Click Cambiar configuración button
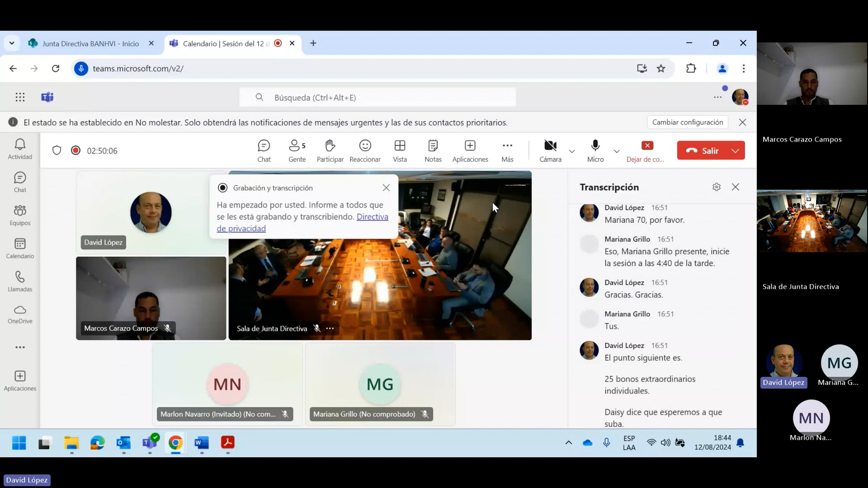 pyautogui.click(x=688, y=122)
